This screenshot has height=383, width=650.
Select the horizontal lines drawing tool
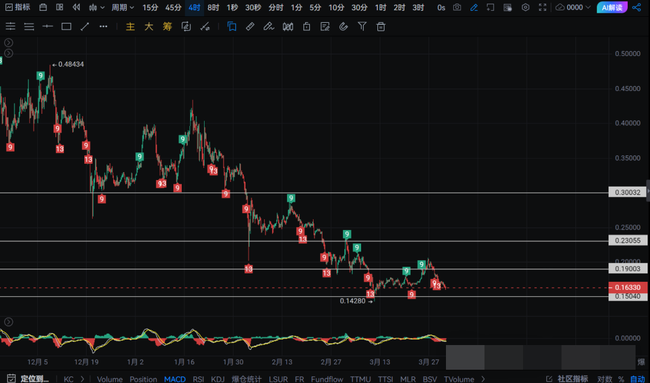[x=29, y=27]
